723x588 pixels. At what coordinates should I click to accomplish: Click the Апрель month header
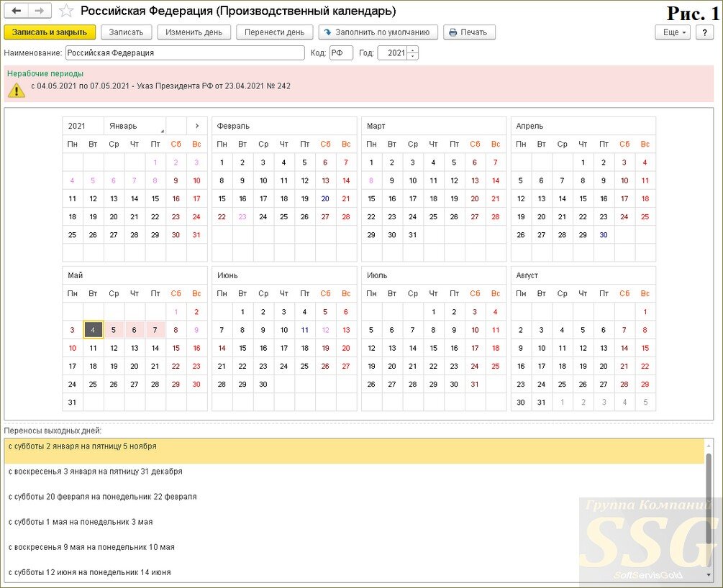[x=583, y=126]
